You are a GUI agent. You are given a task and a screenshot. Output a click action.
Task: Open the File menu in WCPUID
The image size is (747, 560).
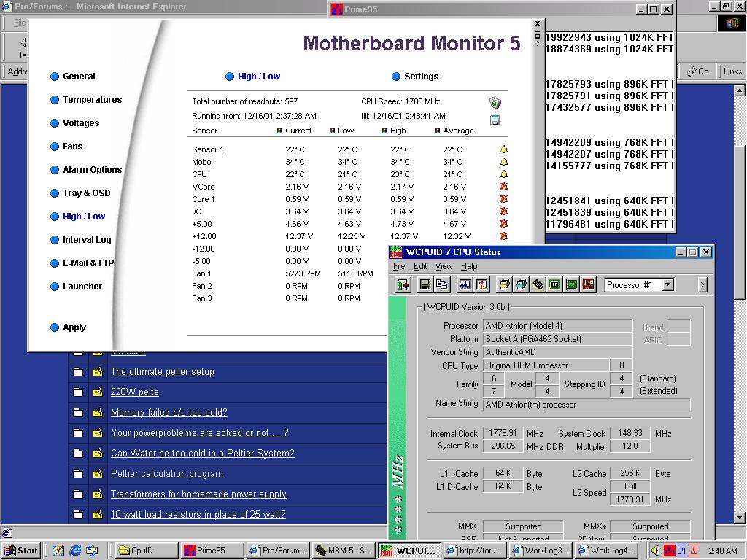pos(399,266)
